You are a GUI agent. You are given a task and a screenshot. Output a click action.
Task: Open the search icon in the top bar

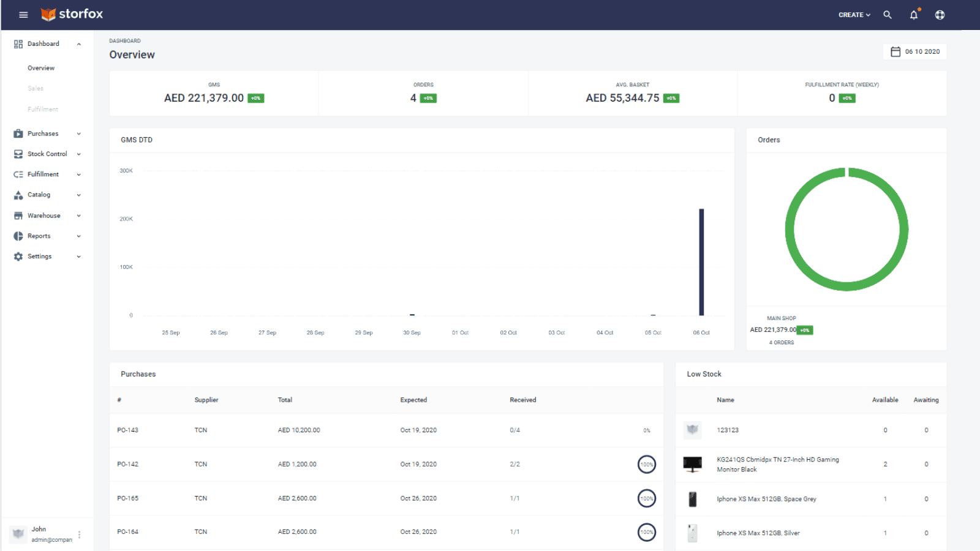(x=887, y=15)
